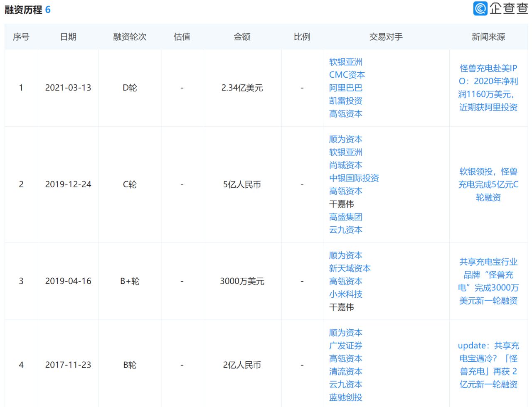Click the 凯雷投资 link

(x=345, y=101)
